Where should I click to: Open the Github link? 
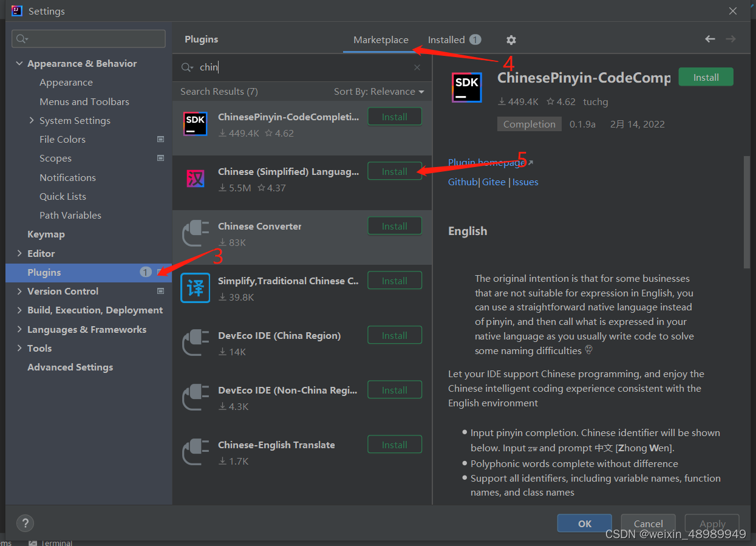(463, 182)
